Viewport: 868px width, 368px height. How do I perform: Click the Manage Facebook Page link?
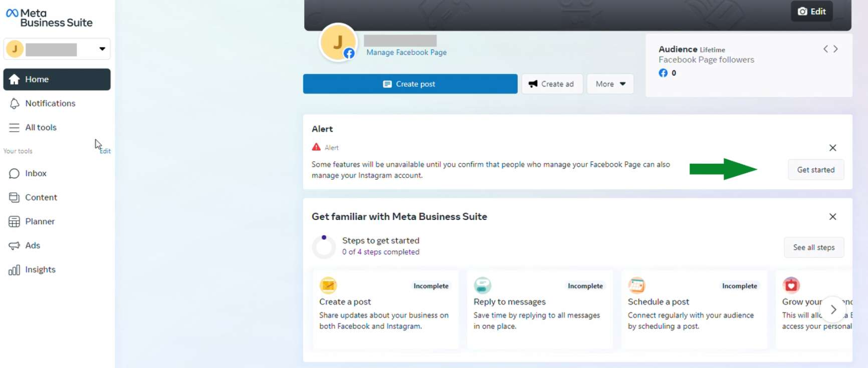(x=406, y=53)
